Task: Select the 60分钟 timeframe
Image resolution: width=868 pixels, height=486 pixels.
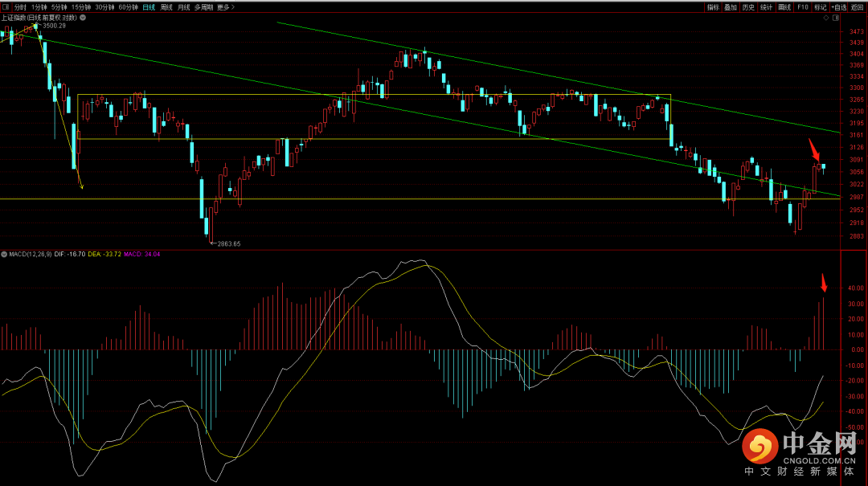Action: coord(128,7)
